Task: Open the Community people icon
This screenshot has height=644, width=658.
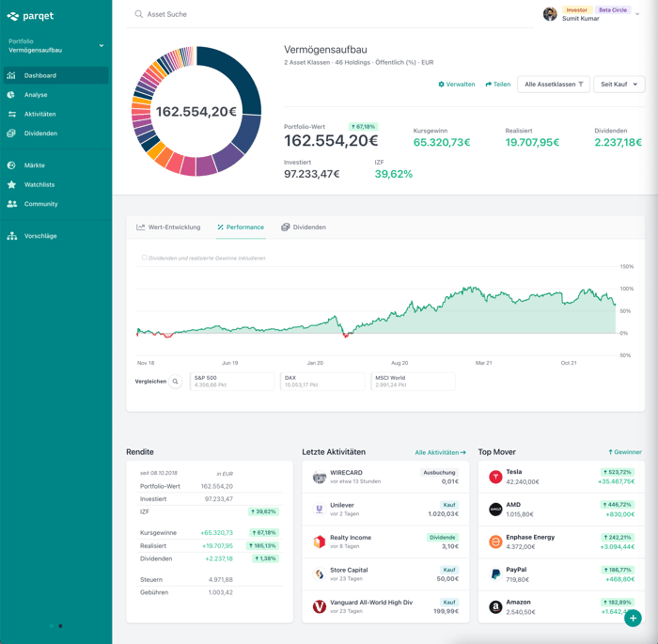Action: coord(11,204)
